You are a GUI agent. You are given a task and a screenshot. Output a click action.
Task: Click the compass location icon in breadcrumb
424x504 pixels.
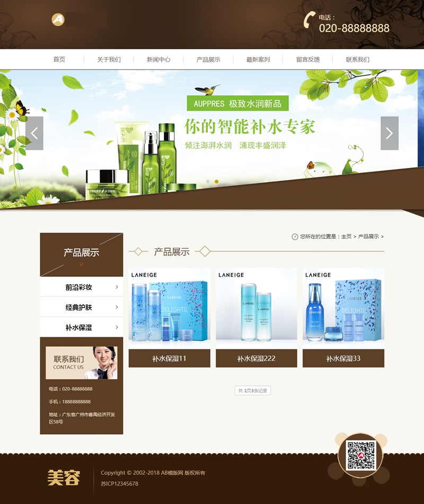[x=295, y=237]
